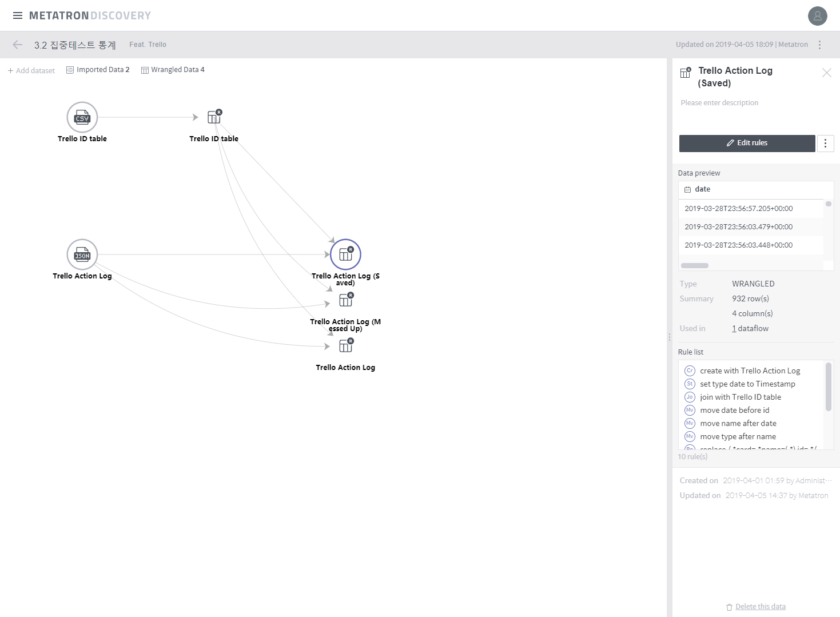Click preview row 2019-03-28T23:56:03.479+00:00
840x617 pixels.
tap(751, 227)
